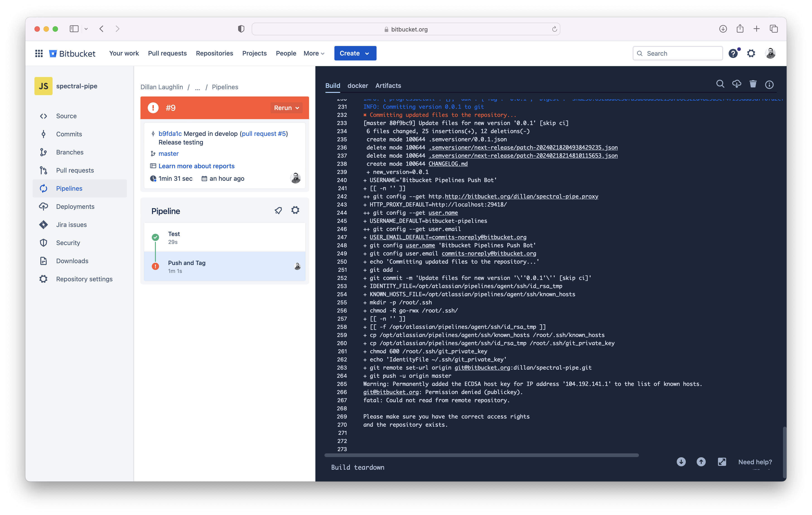This screenshot has width=812, height=515.
Task: Expand the More navigation menu
Action: pyautogui.click(x=314, y=53)
